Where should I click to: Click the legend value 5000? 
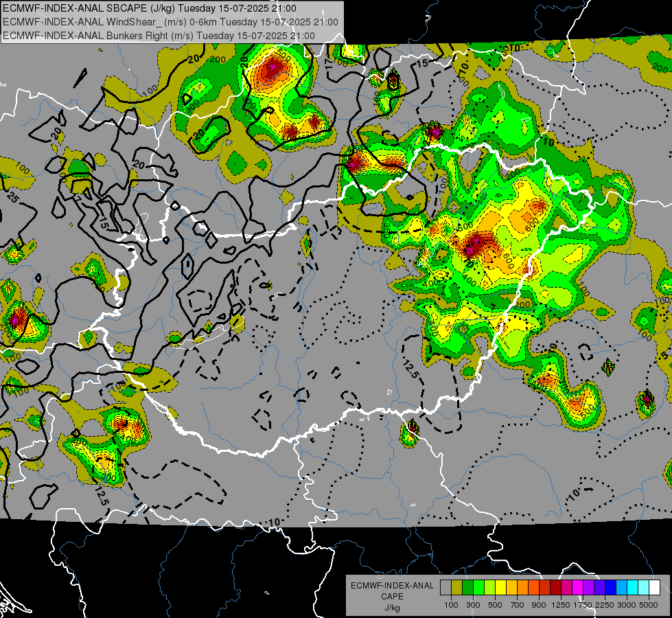649,605
